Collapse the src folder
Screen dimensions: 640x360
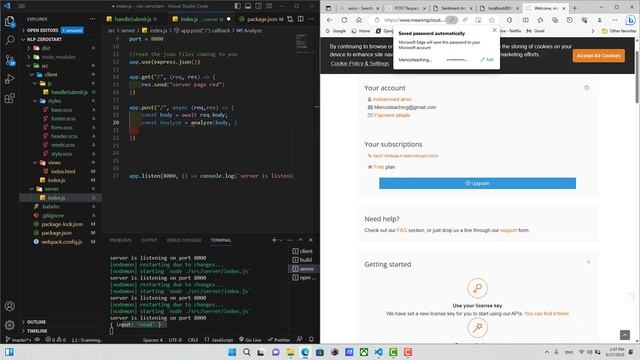coord(60,66)
